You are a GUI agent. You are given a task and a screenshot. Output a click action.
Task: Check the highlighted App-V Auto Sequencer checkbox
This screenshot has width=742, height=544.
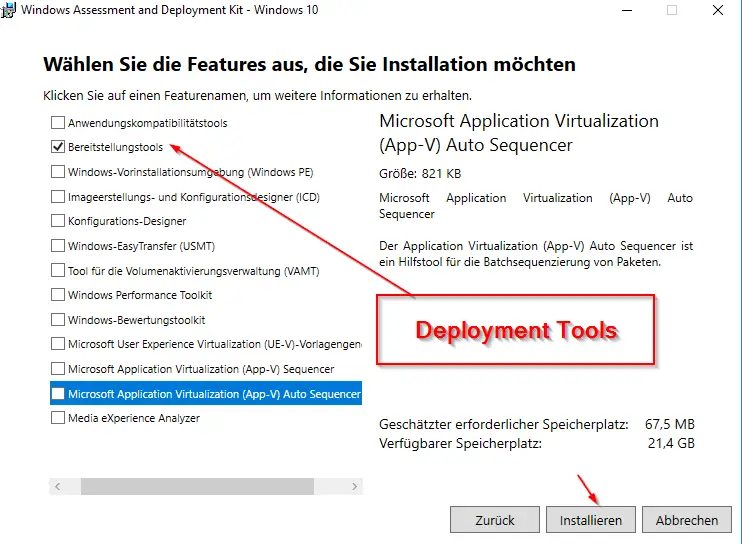point(58,394)
